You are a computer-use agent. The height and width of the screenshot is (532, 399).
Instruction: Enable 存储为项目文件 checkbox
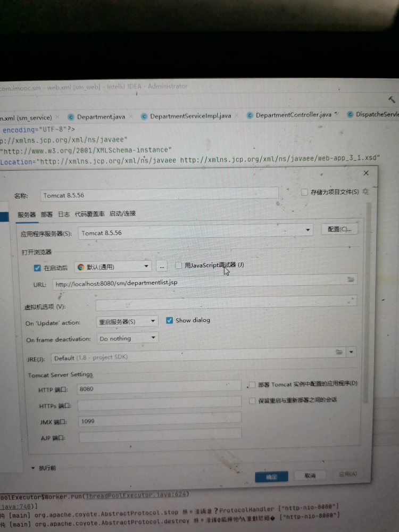click(304, 193)
